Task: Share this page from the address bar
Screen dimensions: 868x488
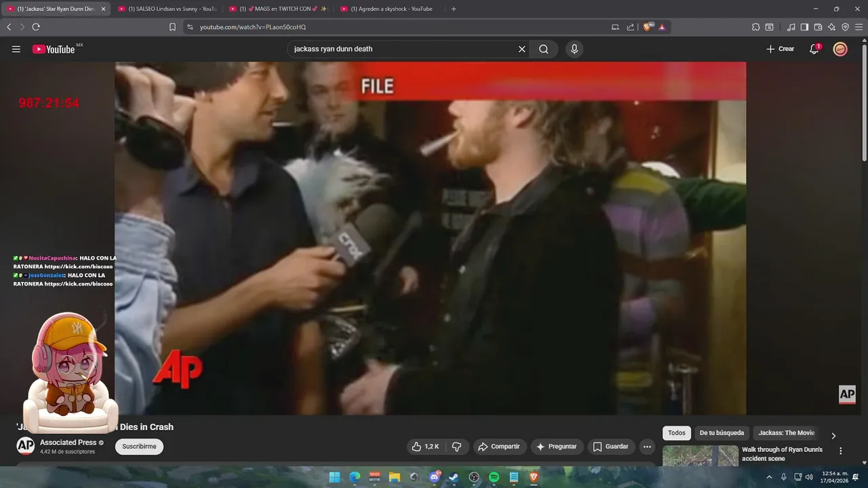Action: pos(631,27)
